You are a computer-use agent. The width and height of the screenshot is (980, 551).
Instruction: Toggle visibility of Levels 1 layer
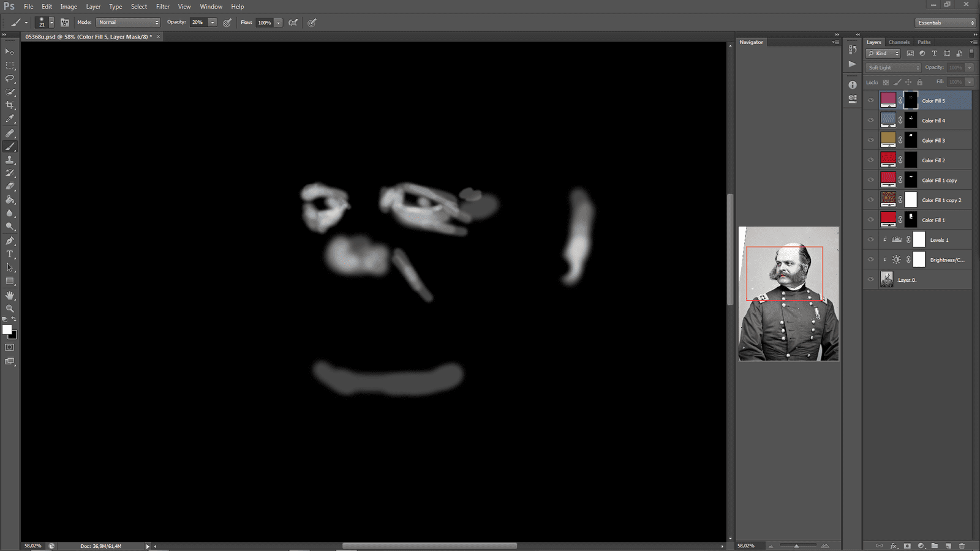pos(871,240)
